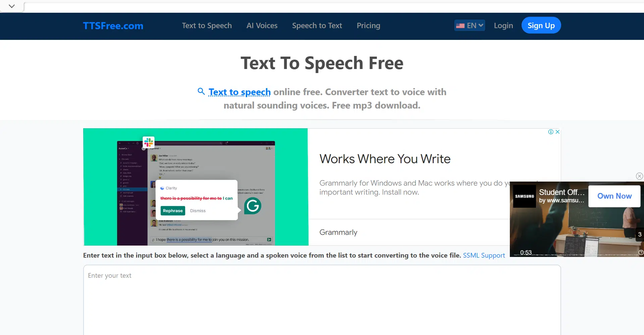644x335 pixels.
Task: Click the ad info icon on Grammarly banner
Action: coord(551,132)
